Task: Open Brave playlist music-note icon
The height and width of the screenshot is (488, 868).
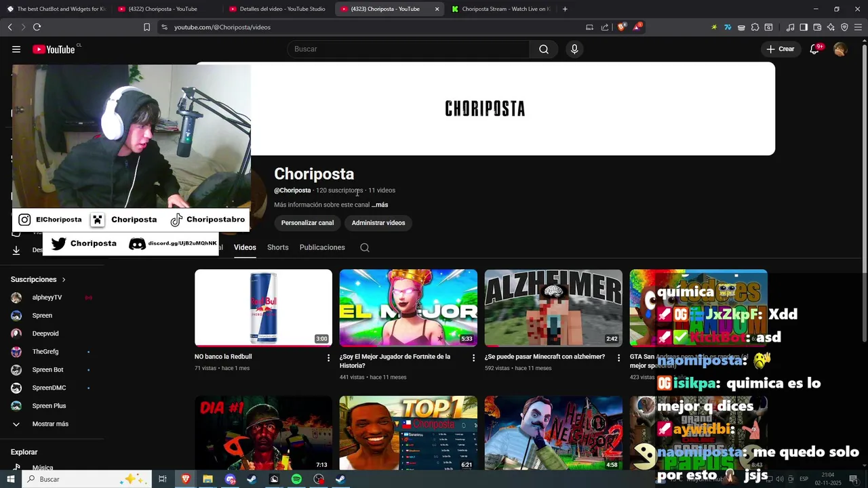Action: 790,27
